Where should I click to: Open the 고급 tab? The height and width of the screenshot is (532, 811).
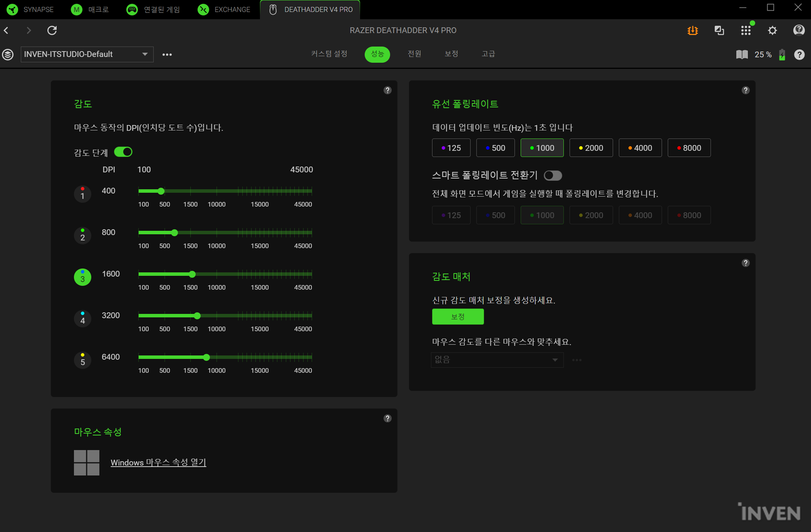click(x=488, y=54)
